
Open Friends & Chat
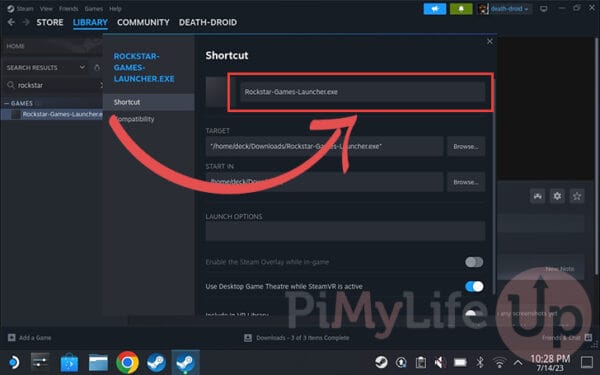[567, 338]
